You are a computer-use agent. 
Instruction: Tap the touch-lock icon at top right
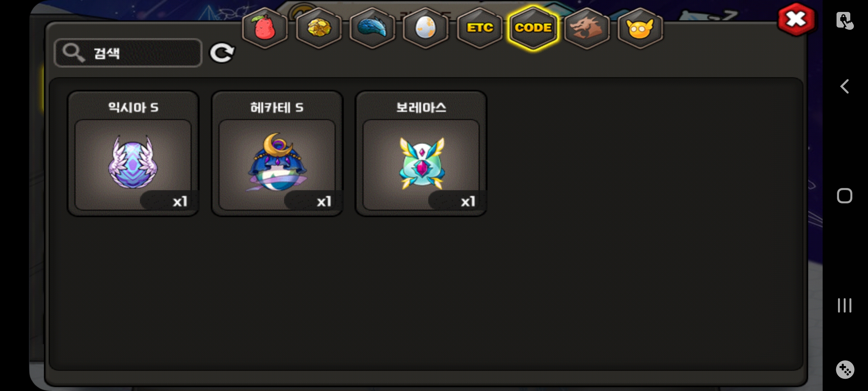845,20
